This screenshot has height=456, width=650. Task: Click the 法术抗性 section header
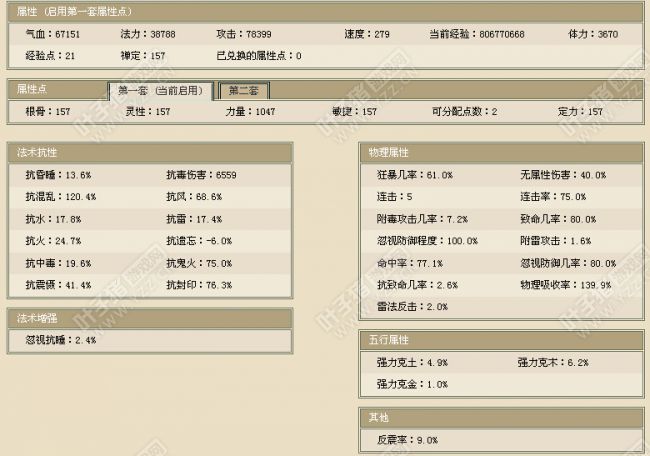[x=37, y=152]
